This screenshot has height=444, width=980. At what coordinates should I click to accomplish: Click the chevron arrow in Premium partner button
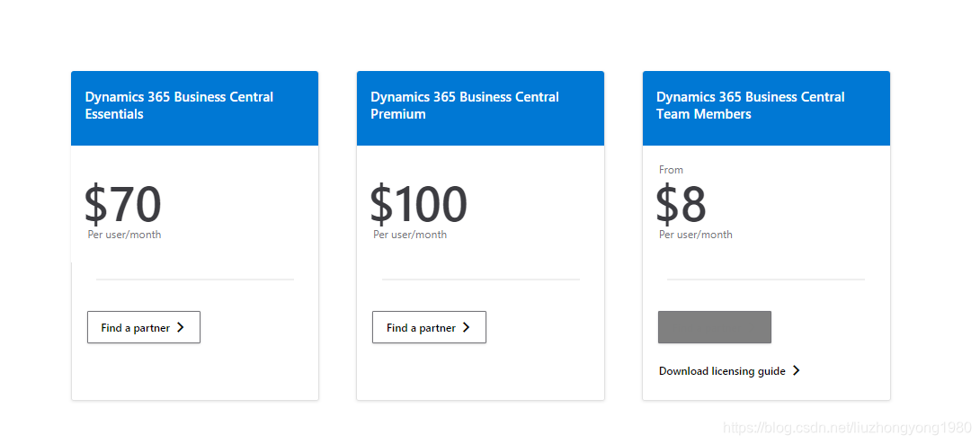pos(466,328)
